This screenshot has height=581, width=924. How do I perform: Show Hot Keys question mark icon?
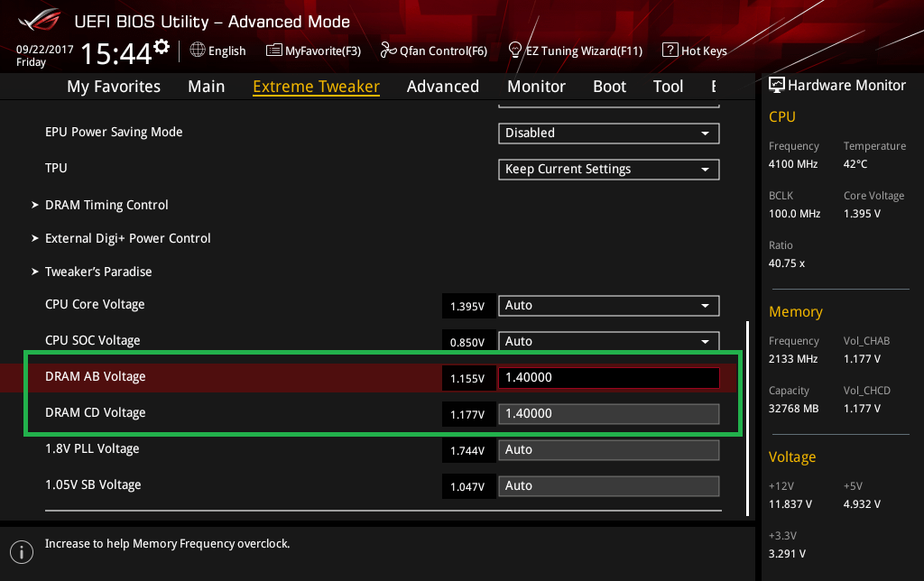[670, 51]
